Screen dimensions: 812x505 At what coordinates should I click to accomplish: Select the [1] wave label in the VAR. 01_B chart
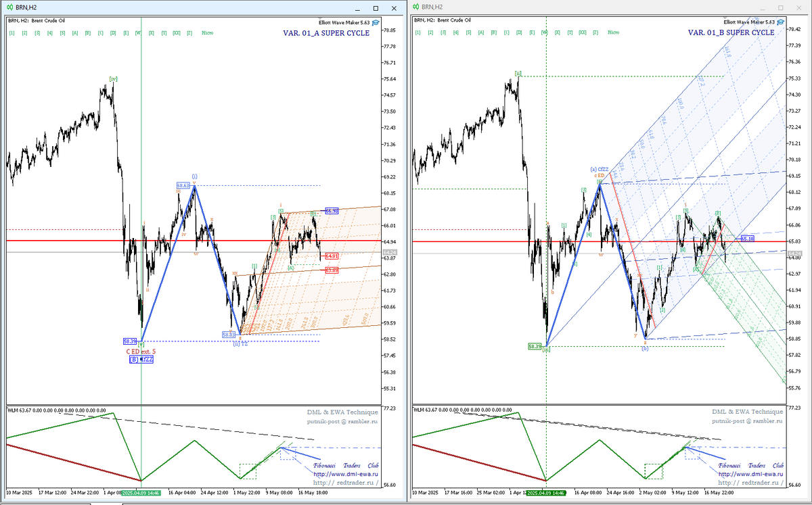418,32
